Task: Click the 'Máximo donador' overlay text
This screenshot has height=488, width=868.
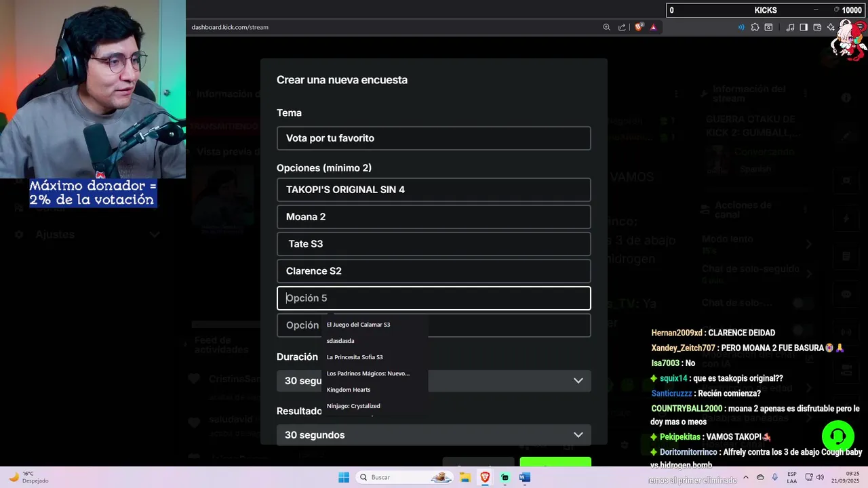Action: [93, 193]
